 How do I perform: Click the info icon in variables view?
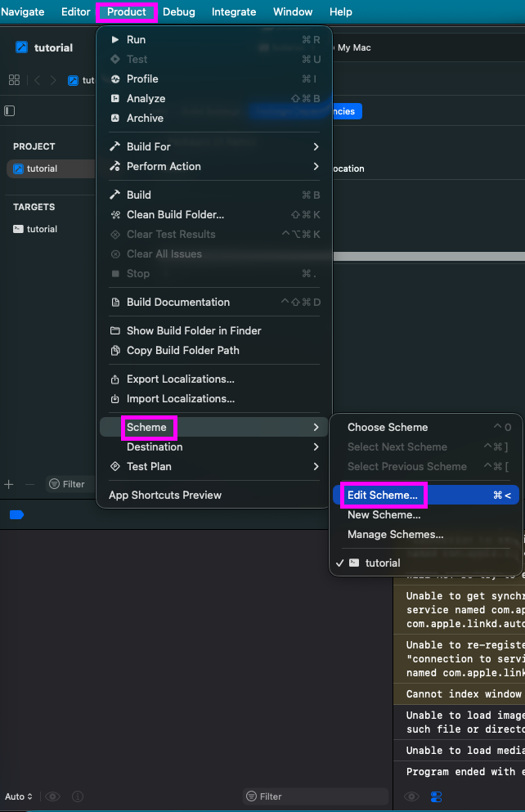78,796
